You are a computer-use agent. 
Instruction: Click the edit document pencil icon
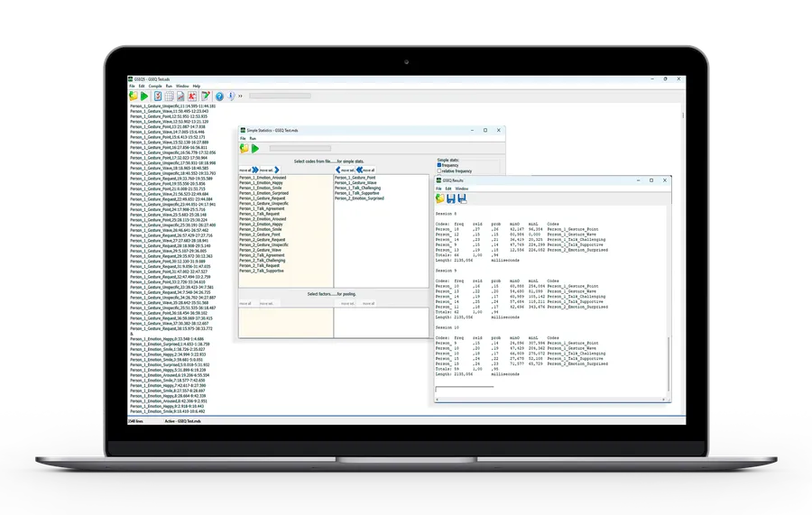(206, 97)
